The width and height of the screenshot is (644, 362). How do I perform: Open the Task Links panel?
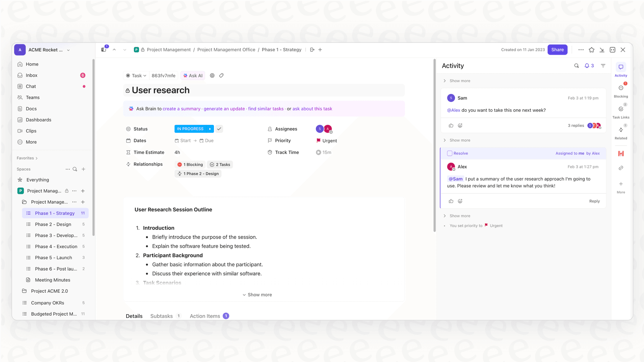[x=621, y=111]
